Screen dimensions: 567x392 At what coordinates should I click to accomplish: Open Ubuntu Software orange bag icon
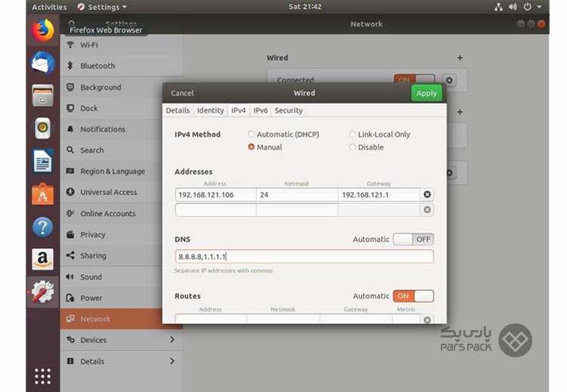(42, 194)
